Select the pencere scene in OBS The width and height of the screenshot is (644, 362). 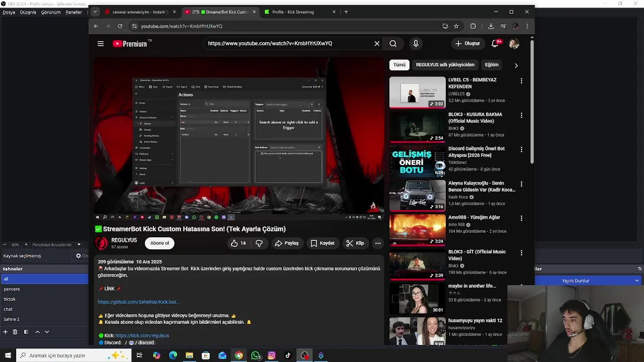(x=44, y=289)
